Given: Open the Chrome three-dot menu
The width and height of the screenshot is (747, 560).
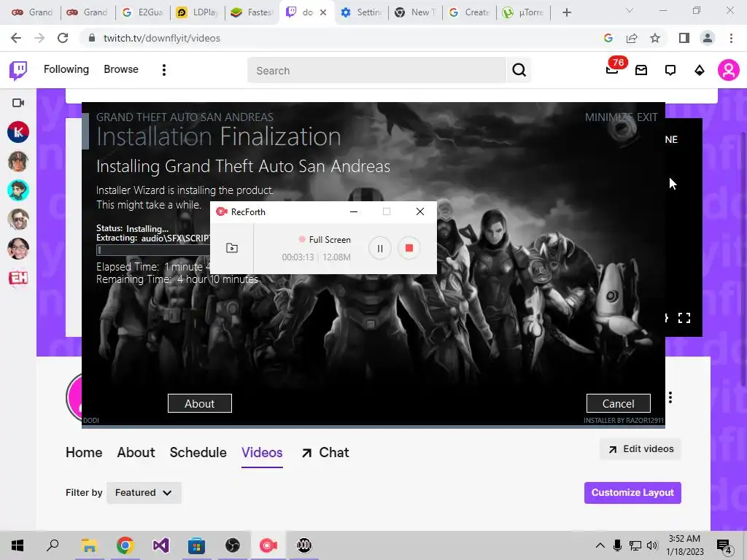Looking at the screenshot, I should (731, 38).
